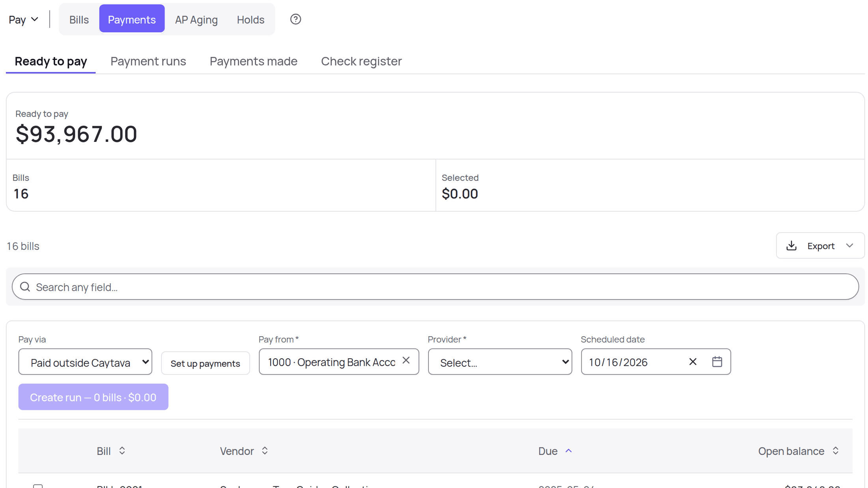Click Create run — 0 bills button
This screenshot has width=868, height=488.
(x=93, y=397)
